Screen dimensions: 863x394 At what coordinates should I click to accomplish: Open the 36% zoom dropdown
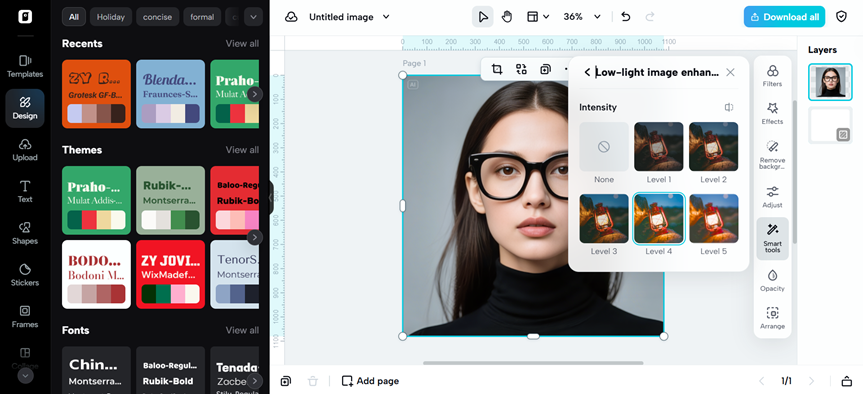582,17
